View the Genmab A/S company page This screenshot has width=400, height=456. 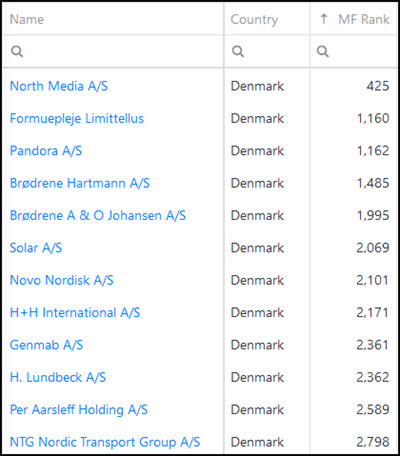(46, 345)
